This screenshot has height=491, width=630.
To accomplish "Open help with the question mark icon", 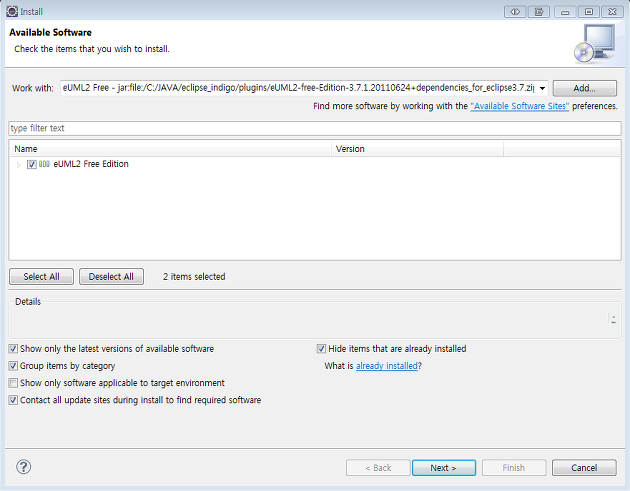I will click(x=24, y=467).
